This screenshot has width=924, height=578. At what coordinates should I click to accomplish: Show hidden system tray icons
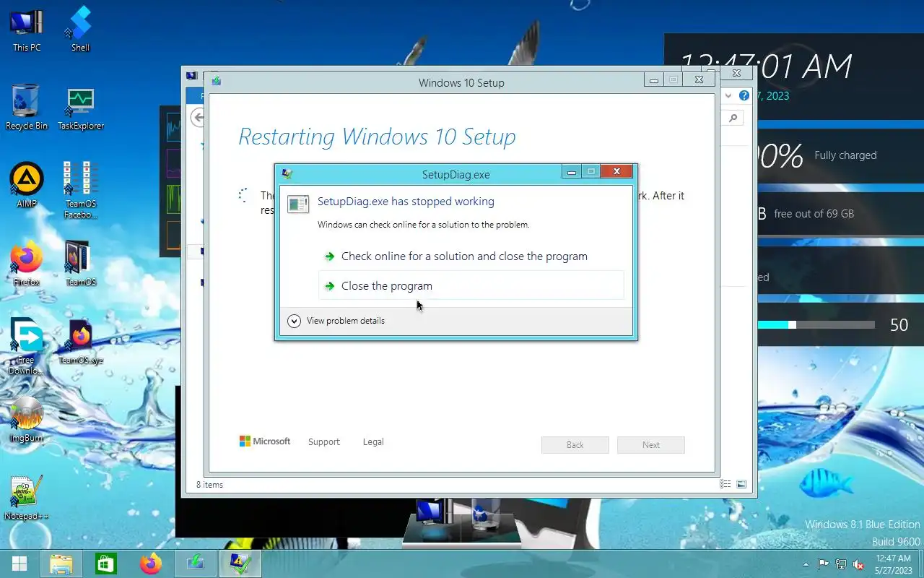click(806, 564)
